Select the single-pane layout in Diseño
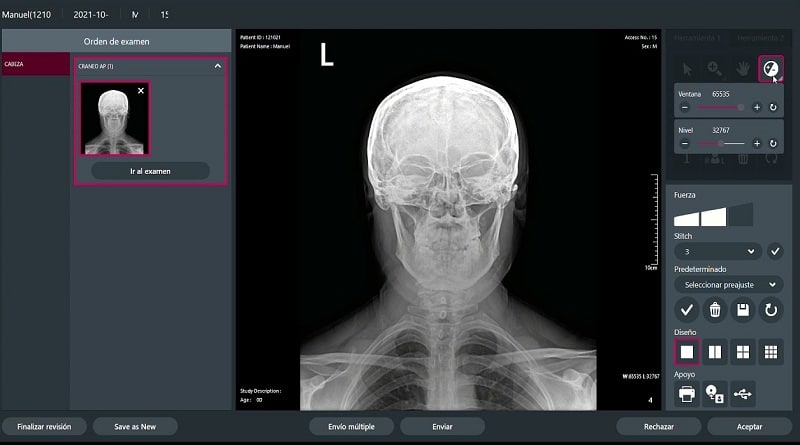Viewport: 800px width, 445px height. (x=686, y=351)
